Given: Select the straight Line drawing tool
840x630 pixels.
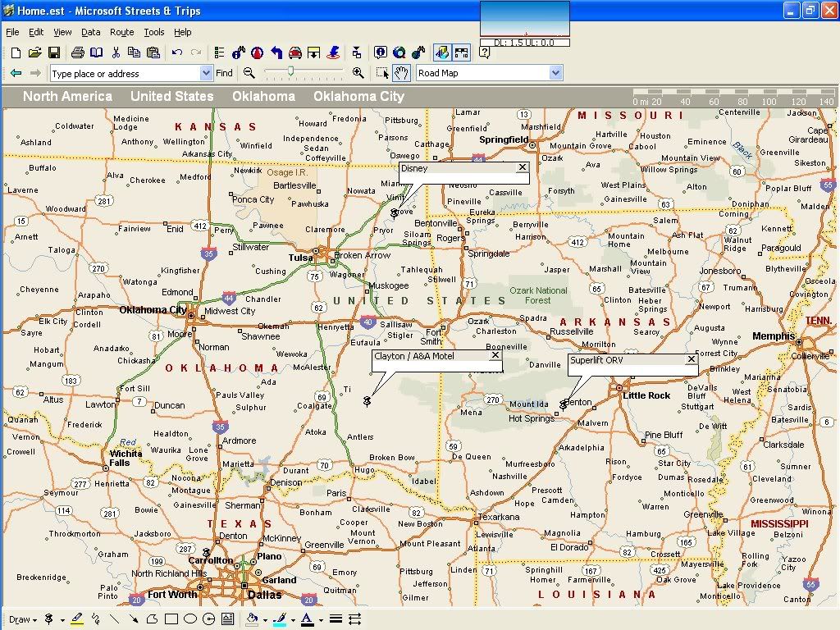Looking at the screenshot, I should click(115, 619).
